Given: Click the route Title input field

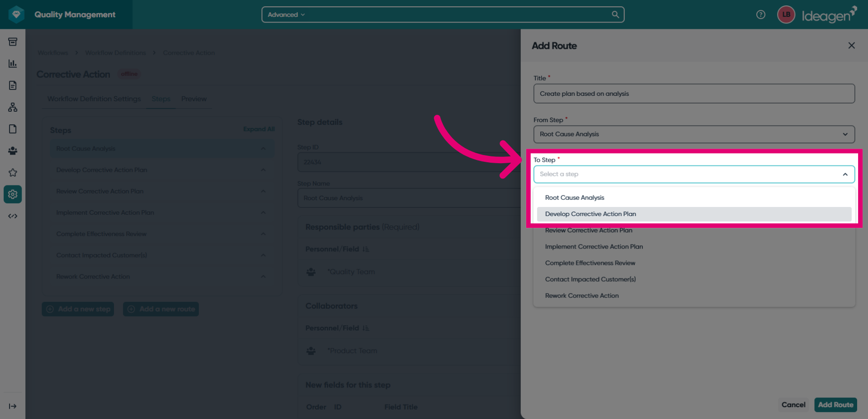Looking at the screenshot, I should [694, 94].
